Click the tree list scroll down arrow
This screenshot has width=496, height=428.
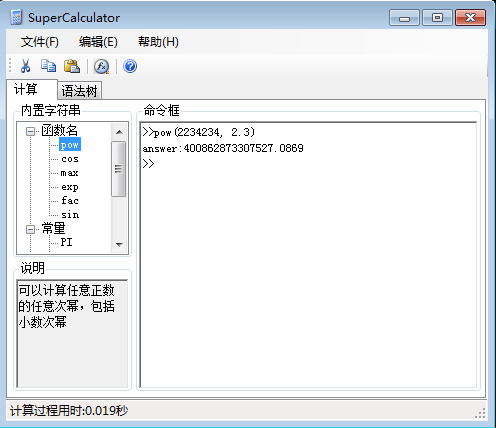pos(119,244)
